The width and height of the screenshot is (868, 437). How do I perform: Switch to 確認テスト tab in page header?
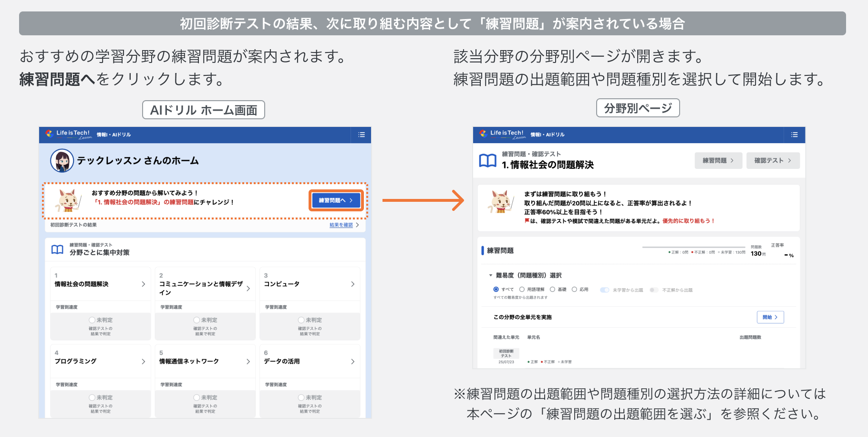(x=773, y=161)
